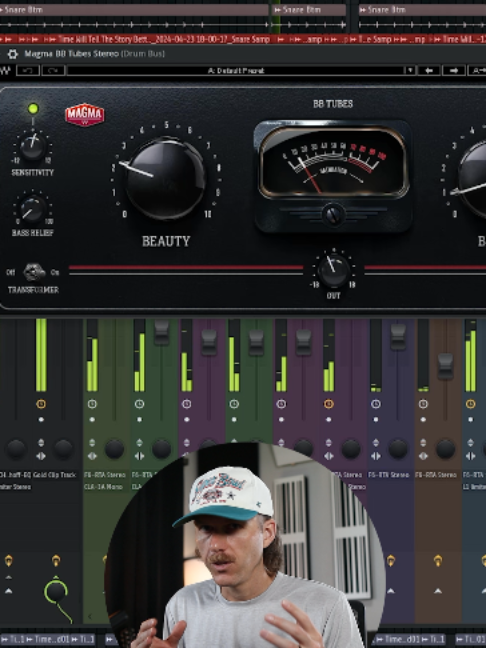This screenshot has width=486, height=648.
Task: Click the small switch below the saturation meter
Action: pyautogui.click(x=334, y=215)
